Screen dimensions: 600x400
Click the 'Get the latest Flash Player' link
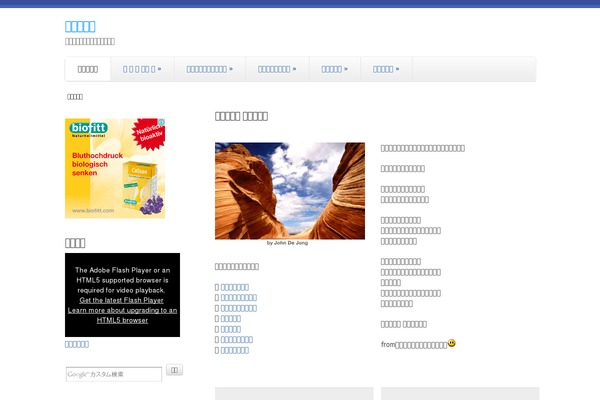click(122, 300)
